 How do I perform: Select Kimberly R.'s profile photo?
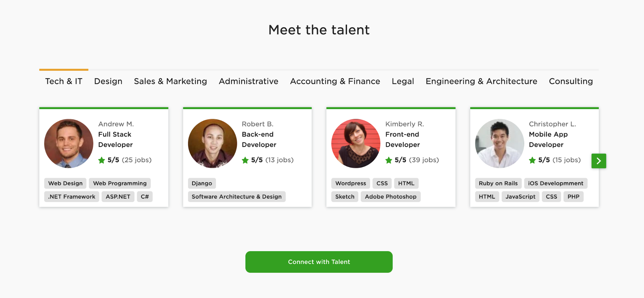coord(356,144)
